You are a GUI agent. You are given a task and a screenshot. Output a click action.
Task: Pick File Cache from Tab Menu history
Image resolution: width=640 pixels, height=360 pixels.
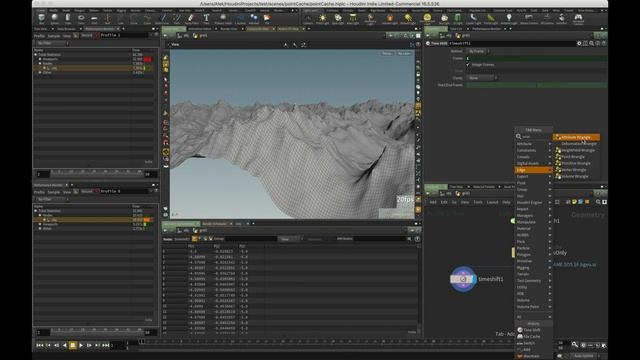point(533,336)
